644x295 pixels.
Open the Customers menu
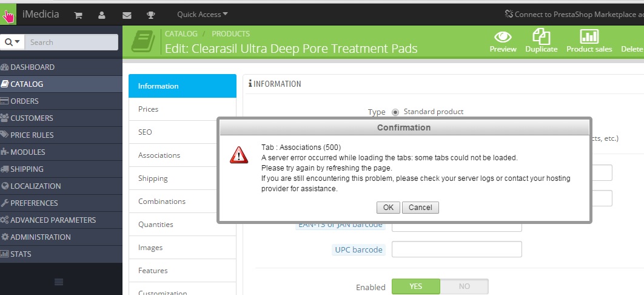61,118
